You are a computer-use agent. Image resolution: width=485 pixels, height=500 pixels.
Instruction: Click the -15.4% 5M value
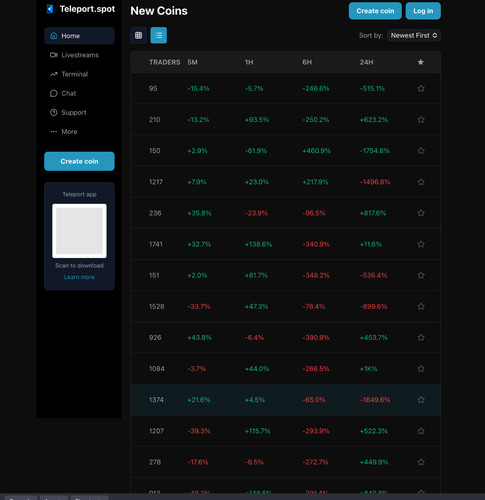click(198, 89)
